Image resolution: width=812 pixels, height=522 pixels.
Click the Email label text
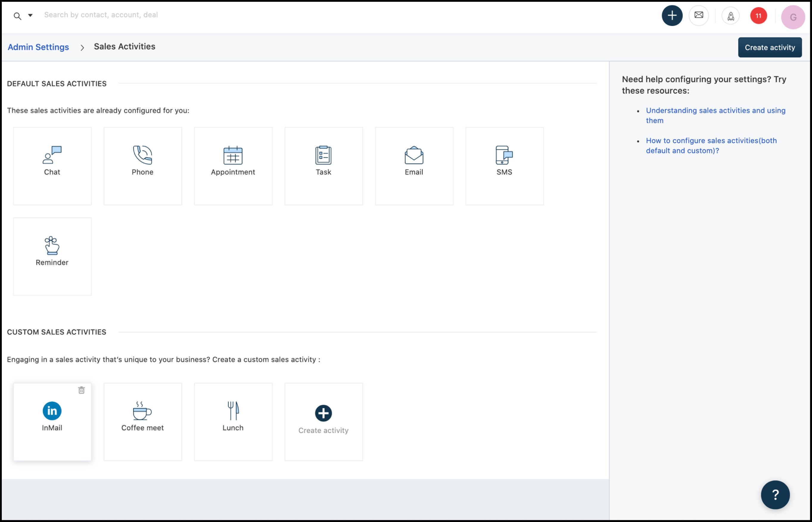click(414, 172)
